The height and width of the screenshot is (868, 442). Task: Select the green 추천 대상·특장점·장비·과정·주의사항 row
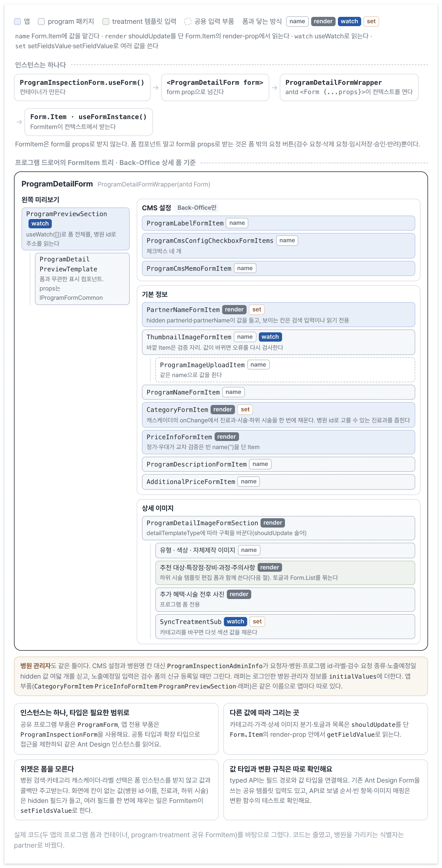tap(285, 573)
